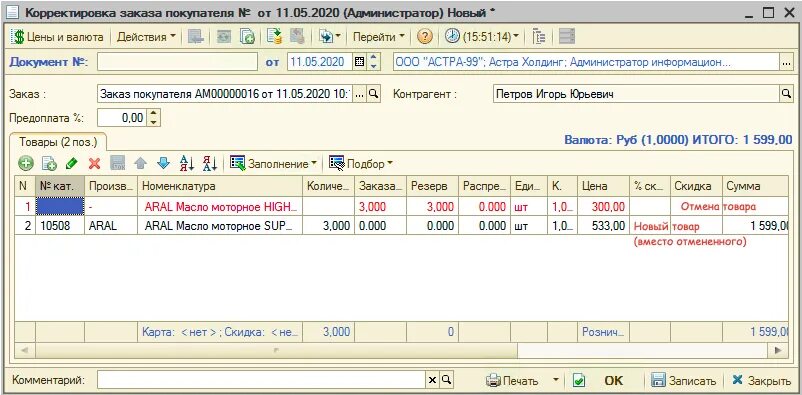Open the Подбор dropdown menu

[361, 164]
